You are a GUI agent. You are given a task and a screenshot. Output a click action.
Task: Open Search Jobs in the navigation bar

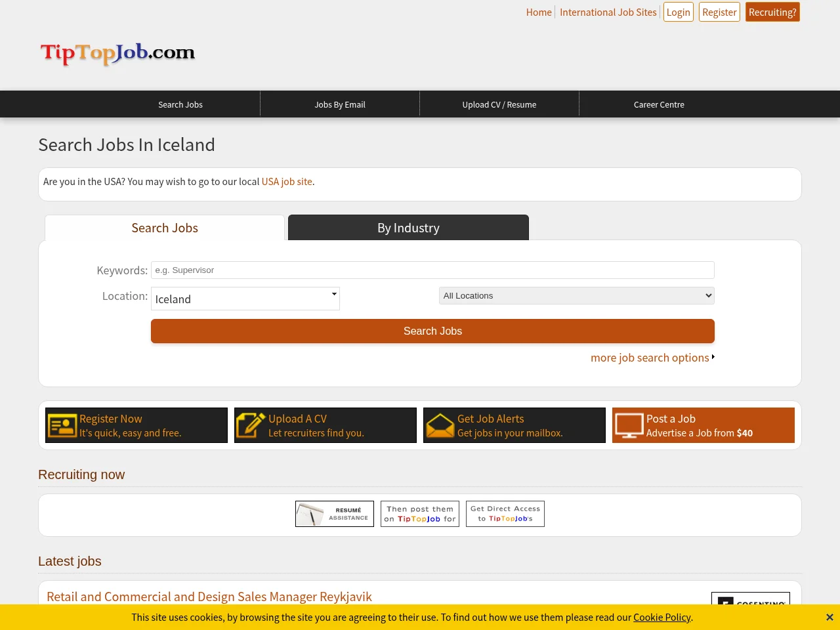(180, 104)
